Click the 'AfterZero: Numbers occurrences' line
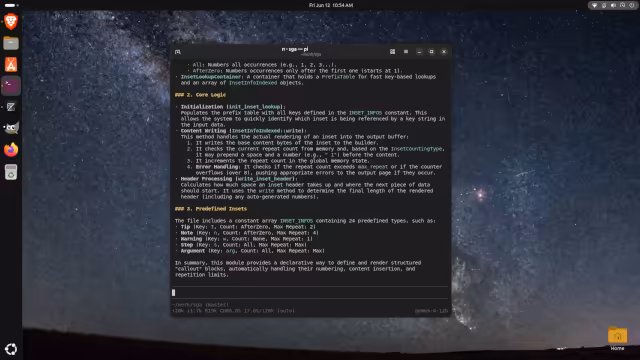Viewport: 640px width, 360px height. tap(297, 71)
